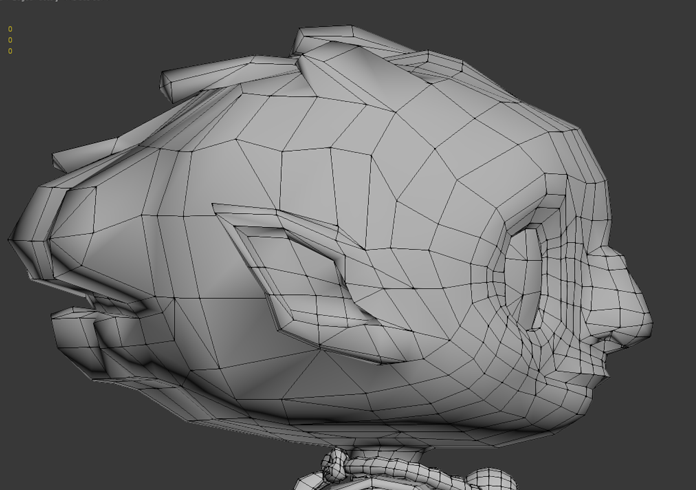Click the knot of the rope around neck
Screen dimensions: 696x490
(333, 463)
